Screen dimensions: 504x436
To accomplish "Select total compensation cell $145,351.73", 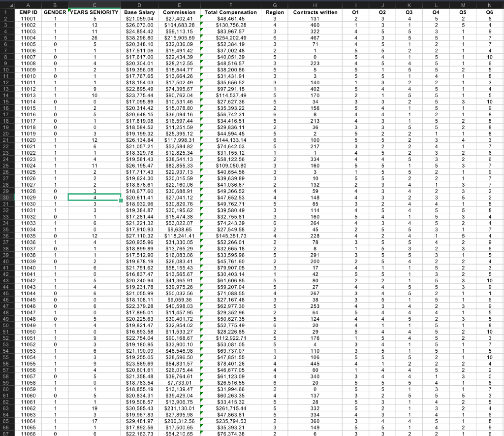I will 231,236.
